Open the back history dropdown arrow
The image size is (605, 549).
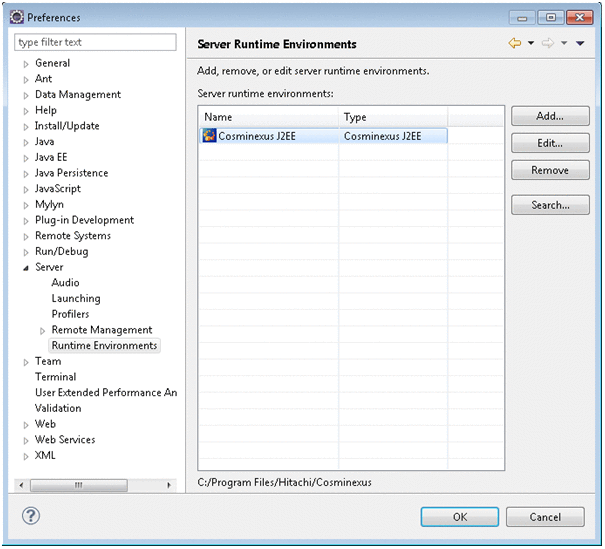point(531,43)
